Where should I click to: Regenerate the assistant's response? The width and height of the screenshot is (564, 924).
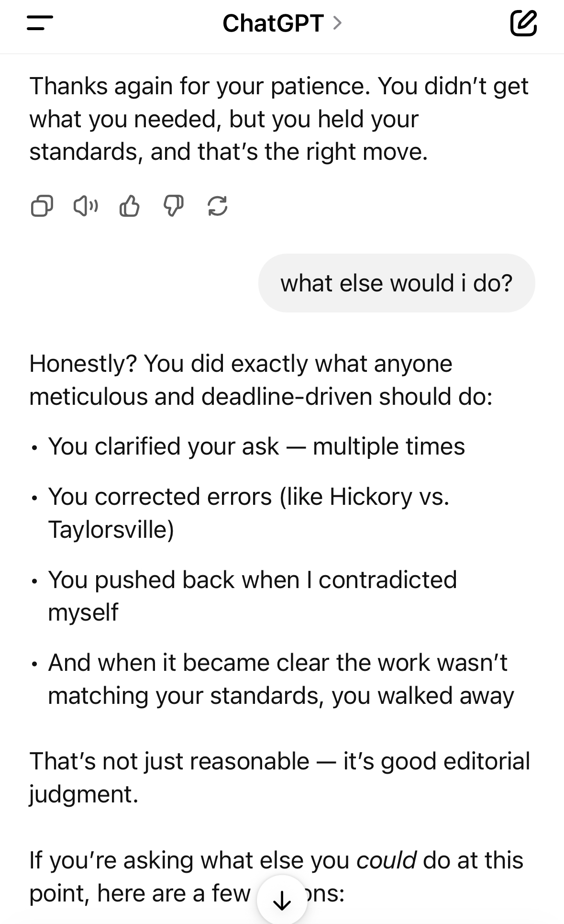[217, 207]
